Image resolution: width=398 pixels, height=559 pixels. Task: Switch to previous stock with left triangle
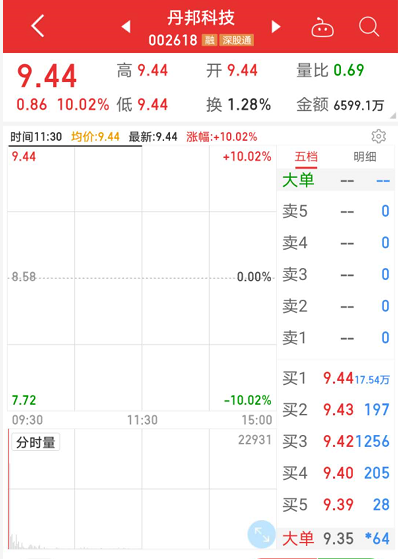pyautogui.click(x=126, y=27)
